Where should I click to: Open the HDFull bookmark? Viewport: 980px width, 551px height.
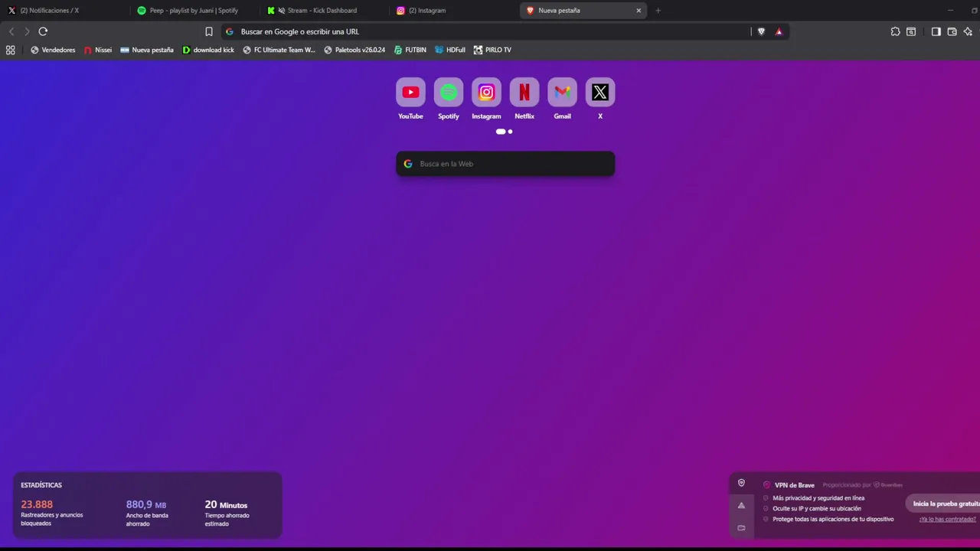click(450, 50)
